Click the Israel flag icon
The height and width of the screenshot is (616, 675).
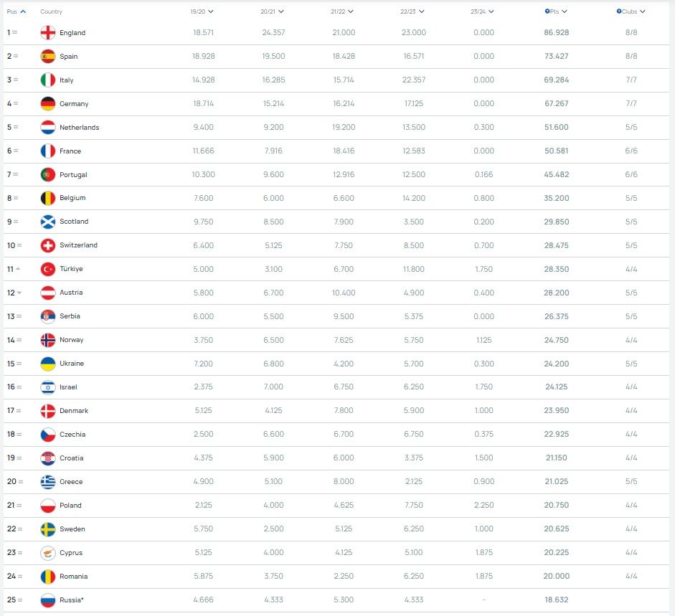48,387
